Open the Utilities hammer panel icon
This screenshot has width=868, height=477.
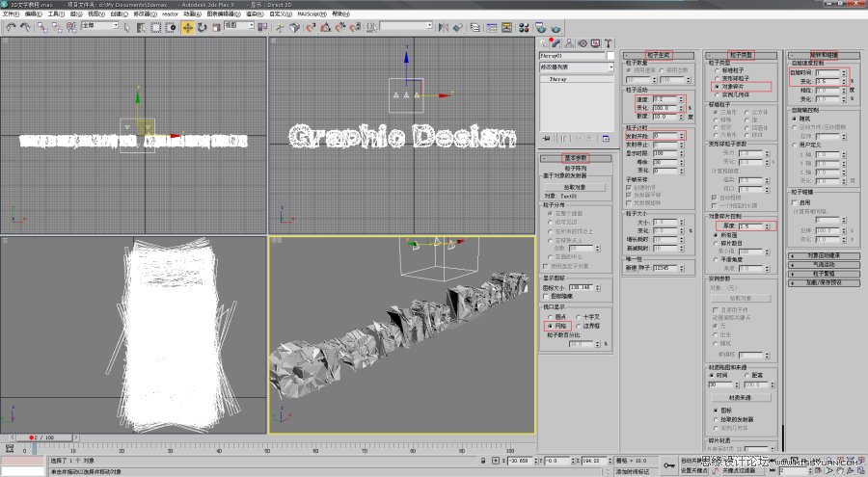608,43
